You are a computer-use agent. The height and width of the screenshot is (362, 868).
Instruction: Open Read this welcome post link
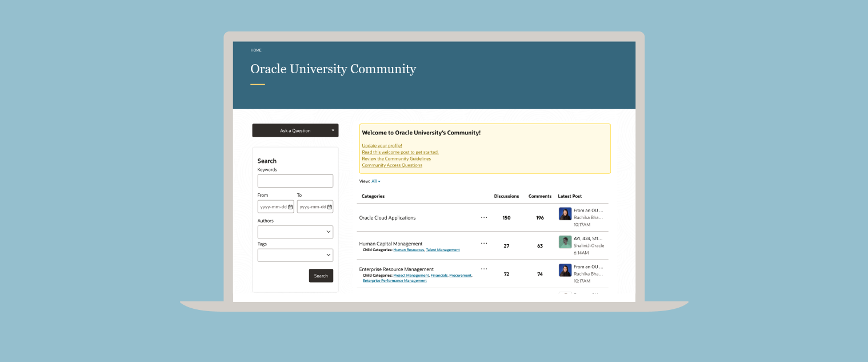pyautogui.click(x=400, y=152)
